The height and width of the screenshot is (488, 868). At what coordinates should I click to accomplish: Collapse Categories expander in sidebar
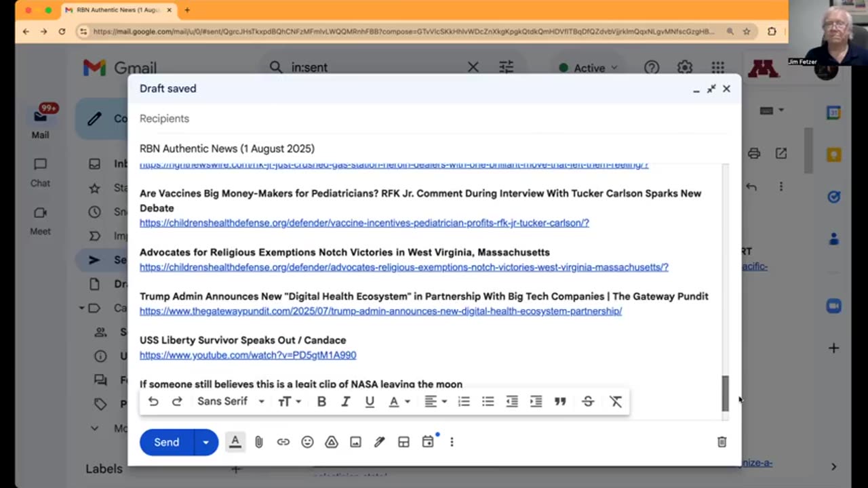click(x=82, y=308)
